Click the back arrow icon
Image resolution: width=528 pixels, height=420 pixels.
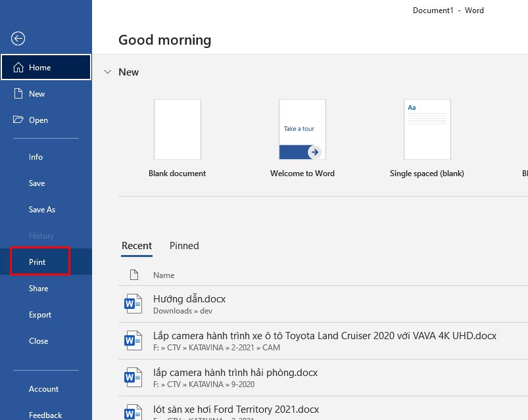pyautogui.click(x=18, y=38)
